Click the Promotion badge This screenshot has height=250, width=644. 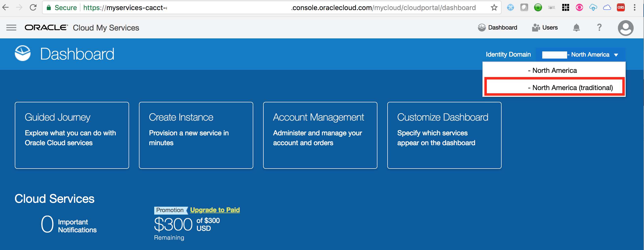click(x=170, y=210)
